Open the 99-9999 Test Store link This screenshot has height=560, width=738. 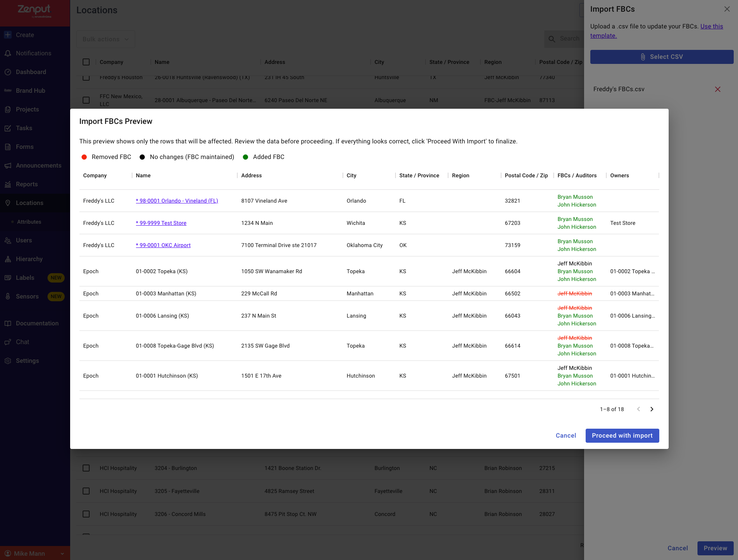(x=161, y=223)
